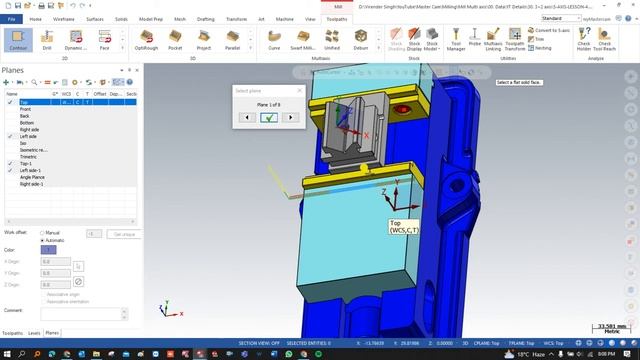Switch to the Transform ribbon tab

click(236, 19)
